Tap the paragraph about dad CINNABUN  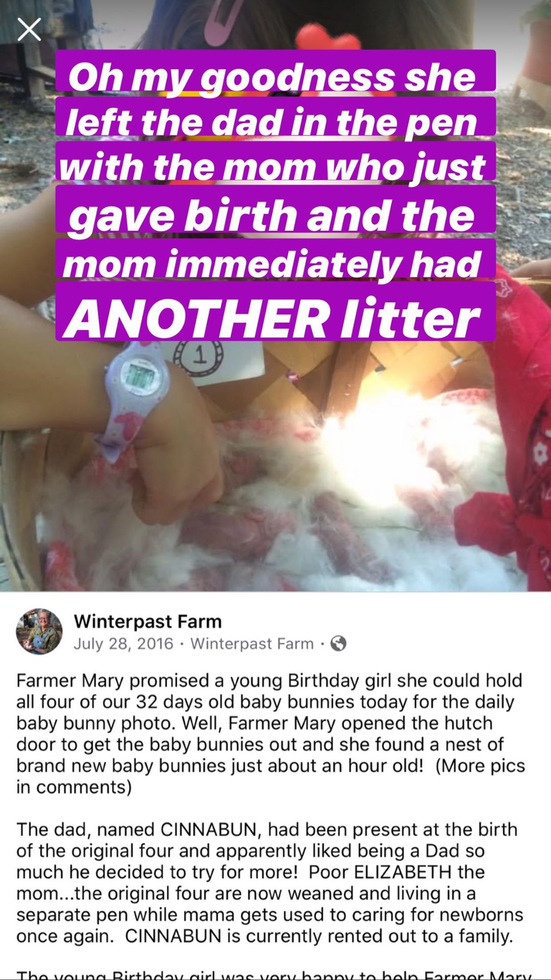270,883
